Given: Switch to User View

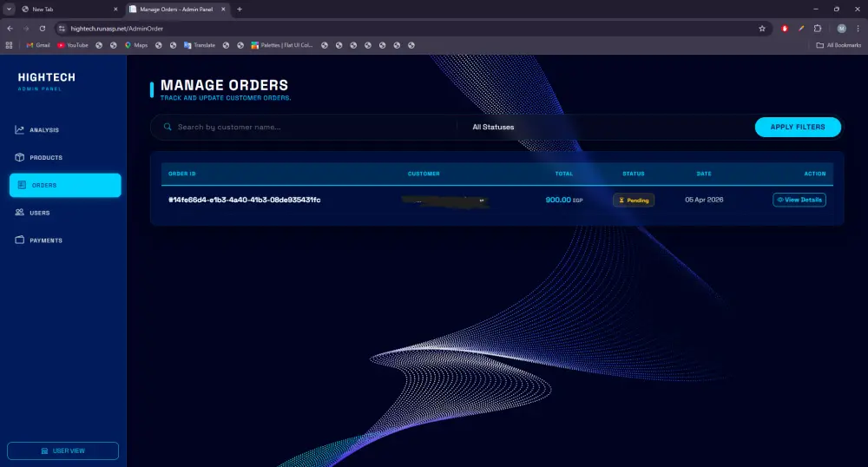Looking at the screenshot, I should pyautogui.click(x=63, y=451).
